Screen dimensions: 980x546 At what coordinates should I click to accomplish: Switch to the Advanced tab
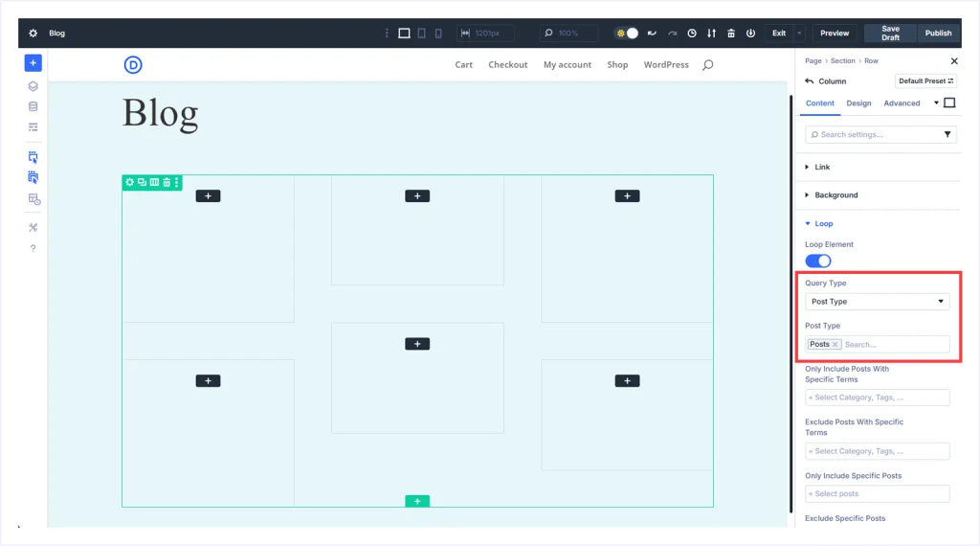coord(902,103)
